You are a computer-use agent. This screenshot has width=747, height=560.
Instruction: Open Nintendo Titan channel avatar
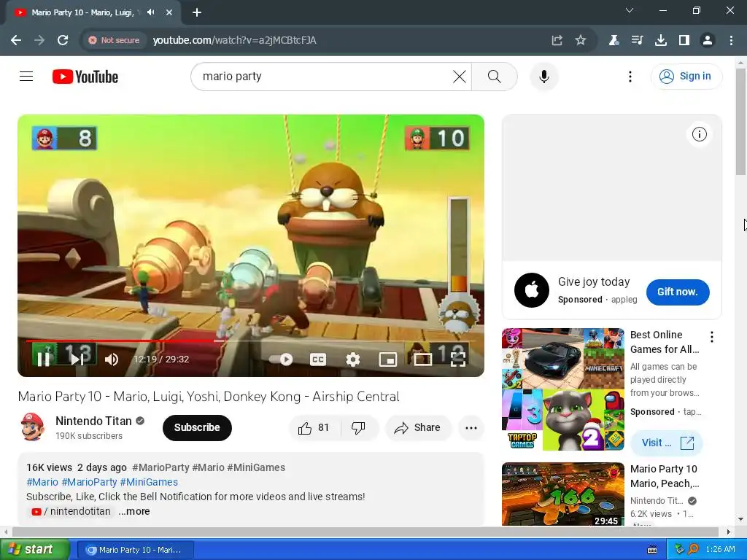[32, 427]
